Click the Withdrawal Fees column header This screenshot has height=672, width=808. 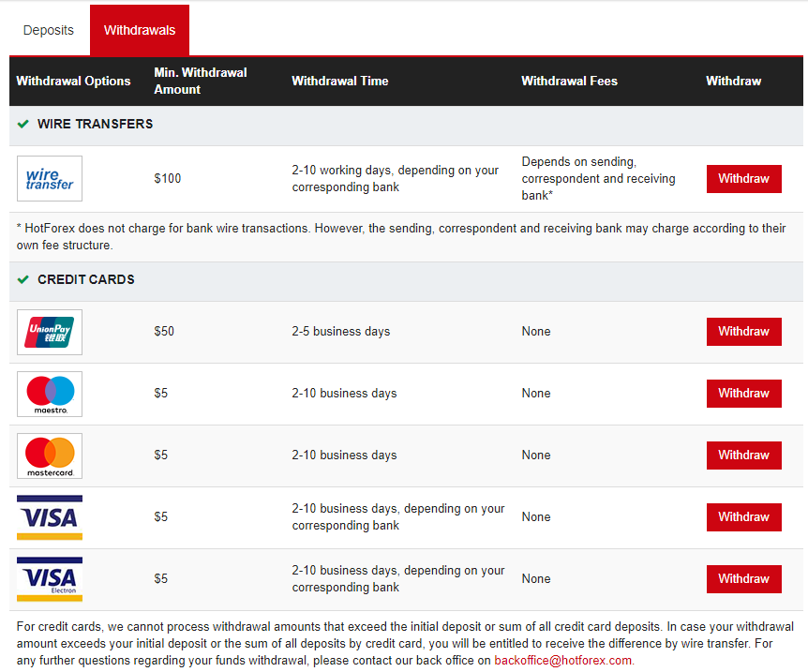point(569,81)
